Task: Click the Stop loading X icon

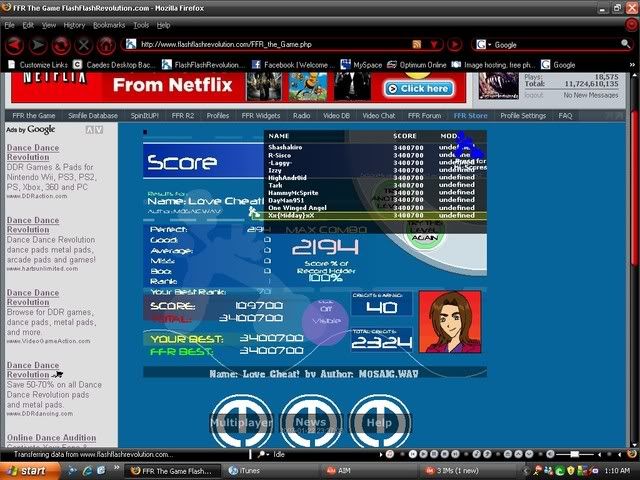Action: (x=84, y=44)
